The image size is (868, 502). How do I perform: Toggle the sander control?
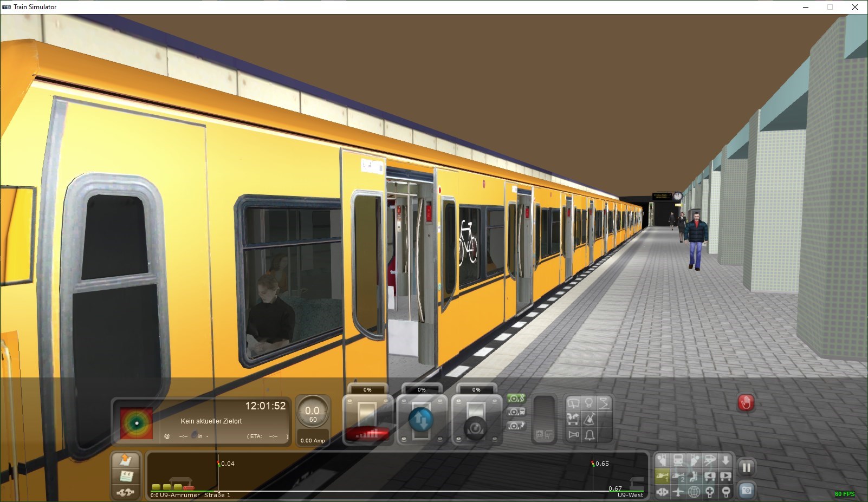tap(590, 419)
